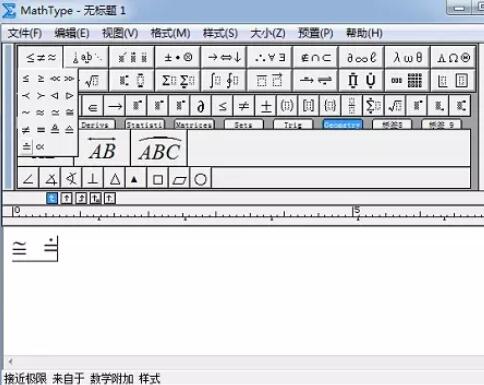
Task: Insert the hollow triangle symbol
Action: pyautogui.click(x=115, y=179)
